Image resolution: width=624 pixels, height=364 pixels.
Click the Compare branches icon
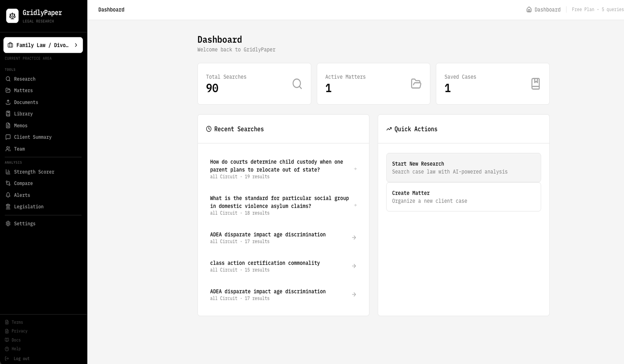click(x=8, y=183)
